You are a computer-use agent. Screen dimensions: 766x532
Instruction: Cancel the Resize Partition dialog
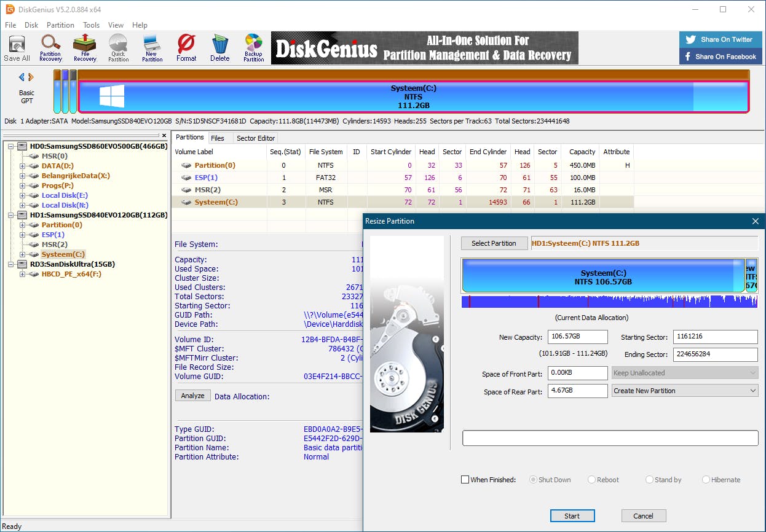pos(644,516)
